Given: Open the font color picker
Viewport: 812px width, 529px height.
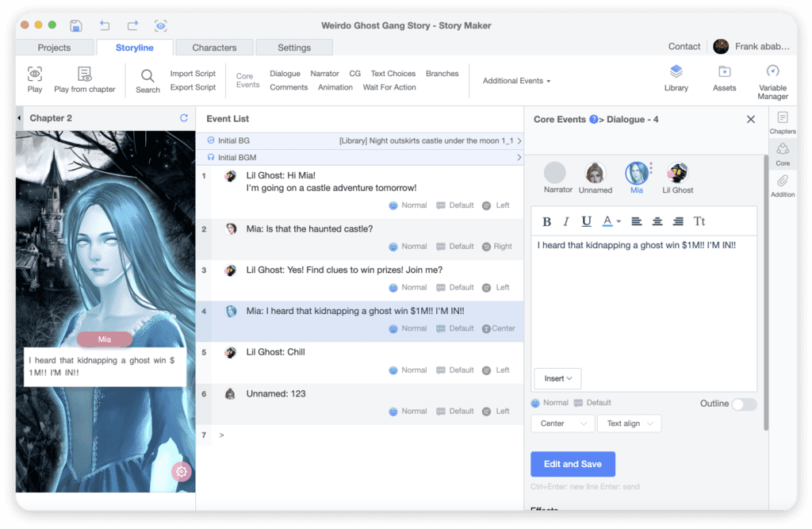Looking at the screenshot, I should (608, 221).
